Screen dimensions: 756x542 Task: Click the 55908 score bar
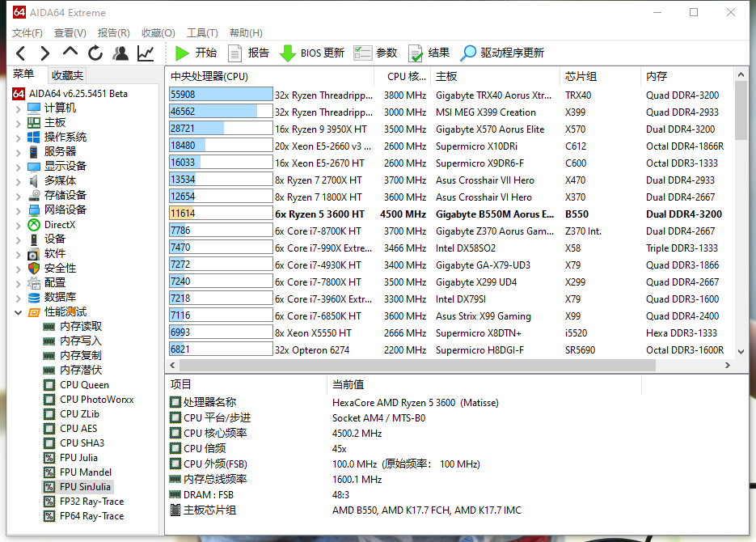[x=221, y=95]
